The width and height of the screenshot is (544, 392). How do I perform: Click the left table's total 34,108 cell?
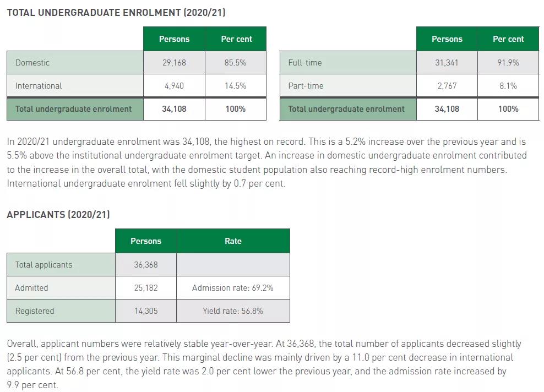pyautogui.click(x=174, y=109)
